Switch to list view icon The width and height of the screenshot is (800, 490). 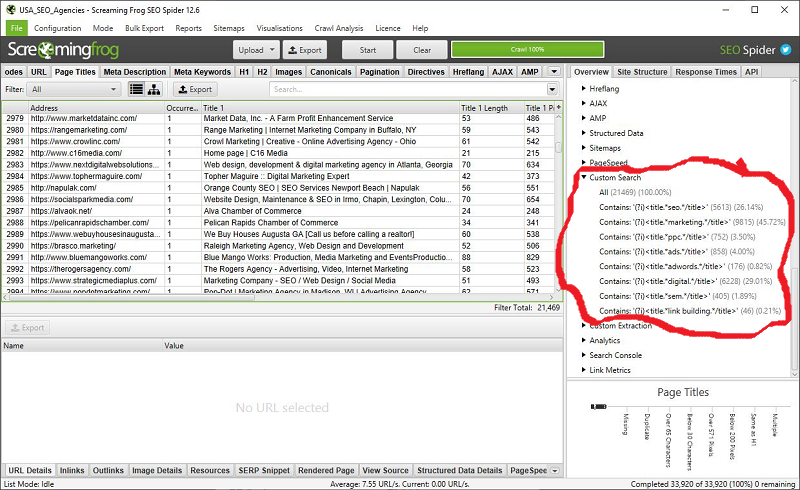click(136, 89)
